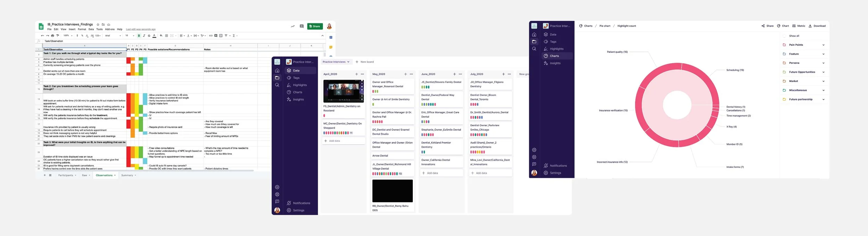Switch to the Summary sheet tab
868x236 pixels.
pyautogui.click(x=128, y=175)
